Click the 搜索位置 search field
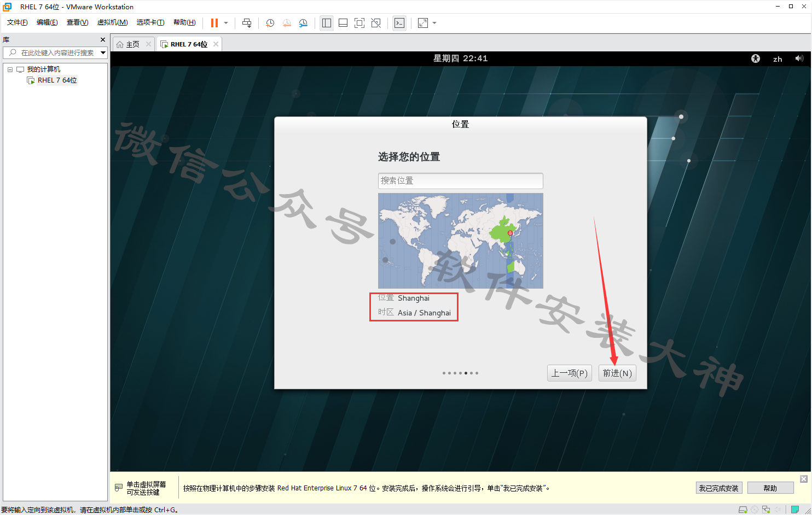The height and width of the screenshot is (515, 812). pyautogui.click(x=460, y=180)
